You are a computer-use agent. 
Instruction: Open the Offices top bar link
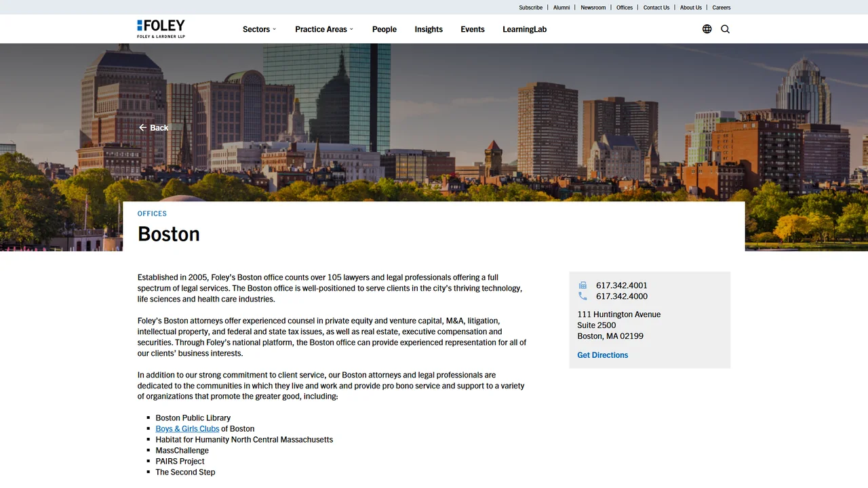(625, 7)
